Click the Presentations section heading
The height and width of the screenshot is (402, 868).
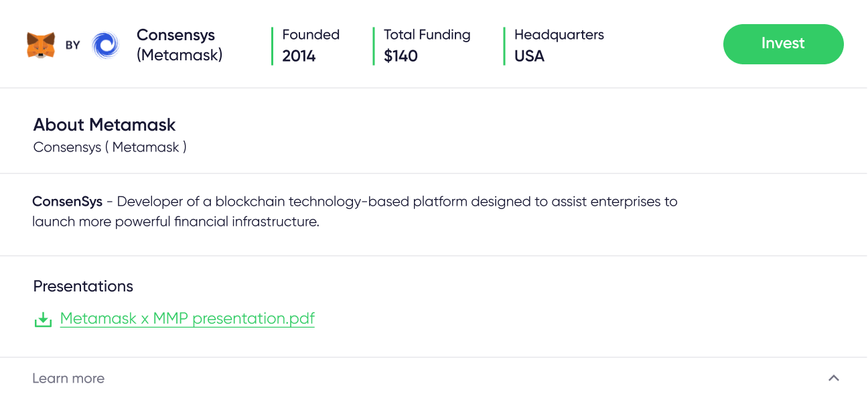click(83, 286)
